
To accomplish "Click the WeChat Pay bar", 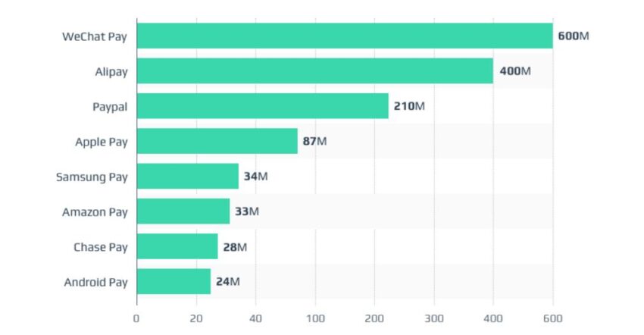I will point(345,36).
